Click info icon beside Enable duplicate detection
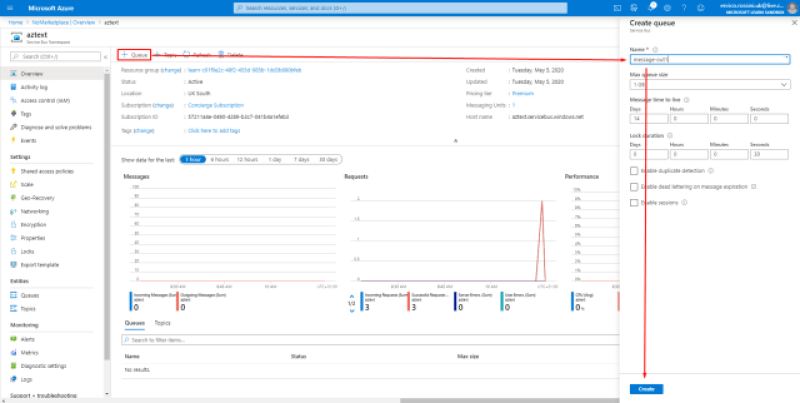This screenshot has width=800, height=403. click(x=710, y=171)
